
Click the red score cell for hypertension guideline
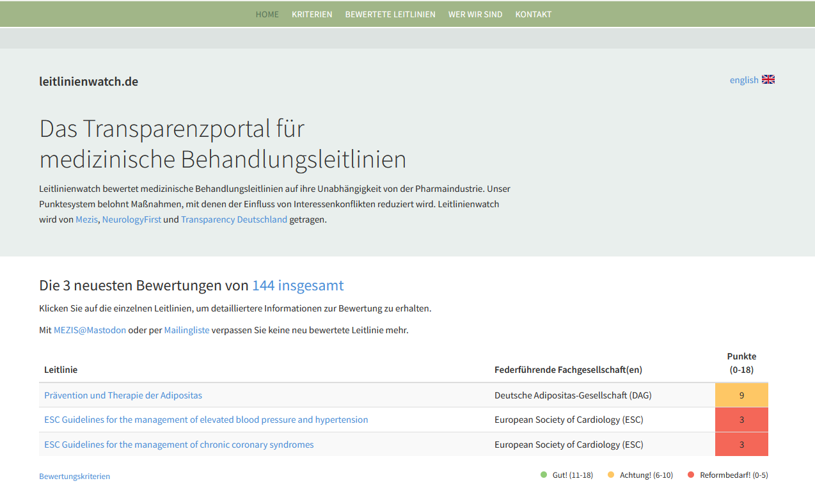[x=741, y=420]
